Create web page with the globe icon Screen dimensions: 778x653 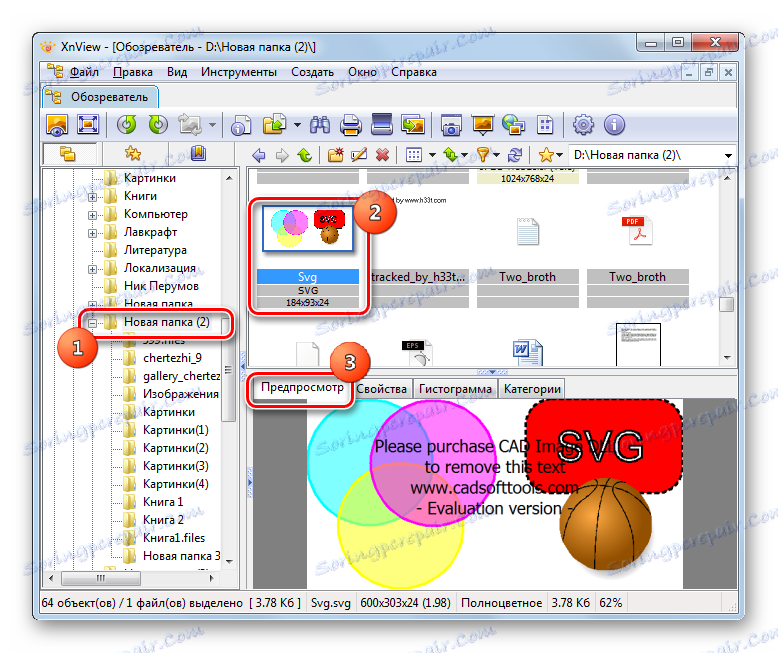click(514, 125)
